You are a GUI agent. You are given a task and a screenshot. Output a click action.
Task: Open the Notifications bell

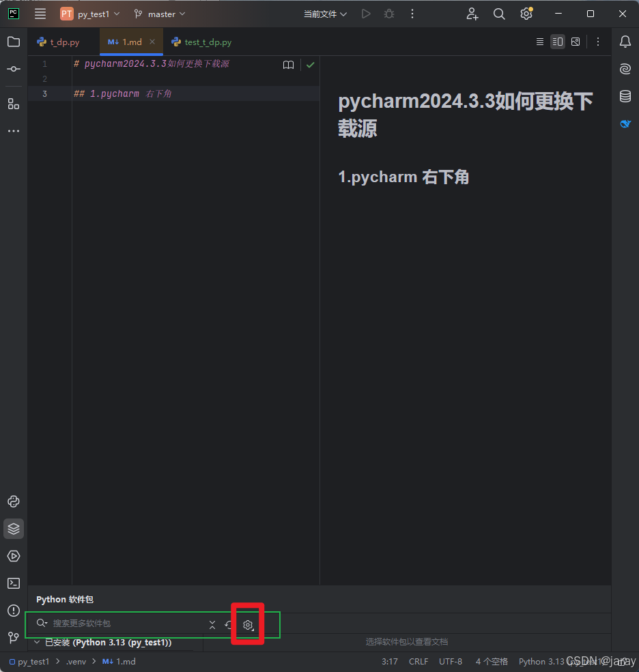[625, 42]
